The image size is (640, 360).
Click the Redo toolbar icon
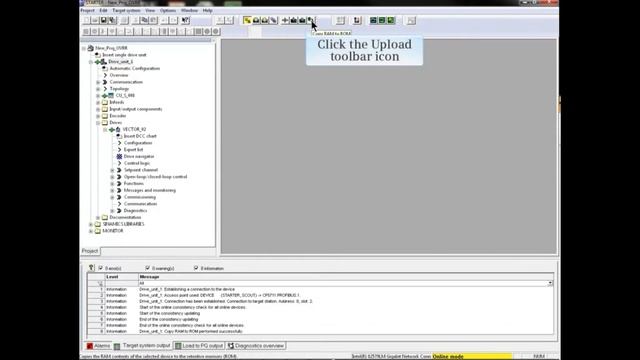[173, 20]
